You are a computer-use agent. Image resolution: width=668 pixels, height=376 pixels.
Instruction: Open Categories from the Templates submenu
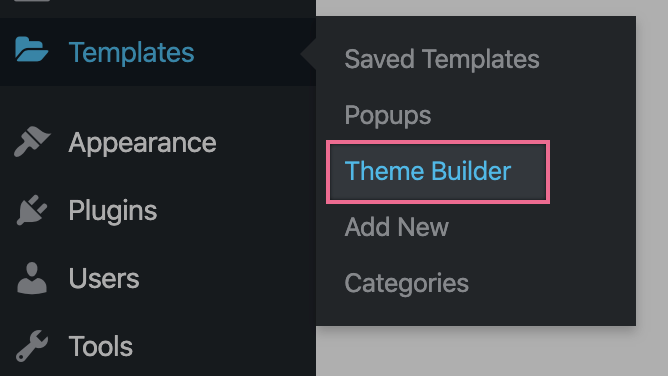[x=406, y=283]
